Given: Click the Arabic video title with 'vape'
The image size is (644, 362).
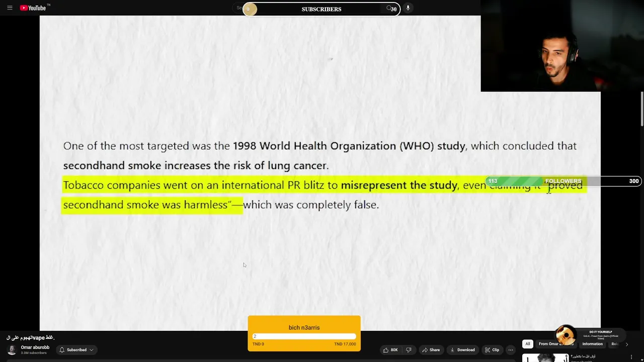Looking at the screenshot, I should 30,338.
